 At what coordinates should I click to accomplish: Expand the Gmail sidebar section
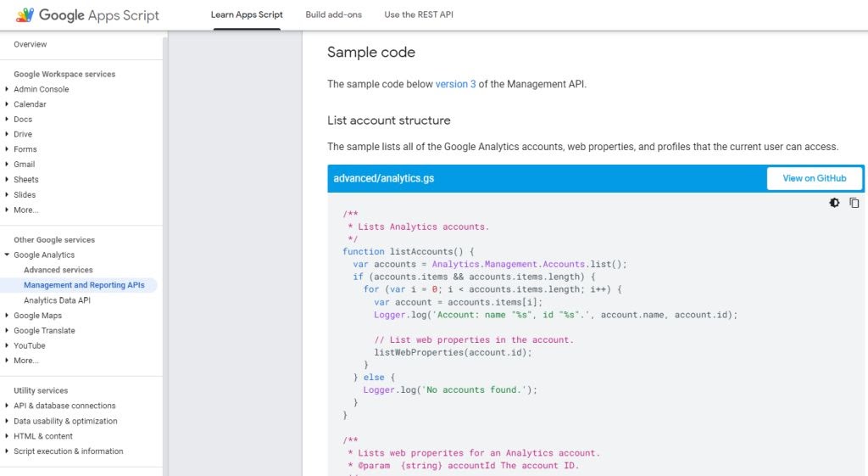(x=24, y=165)
